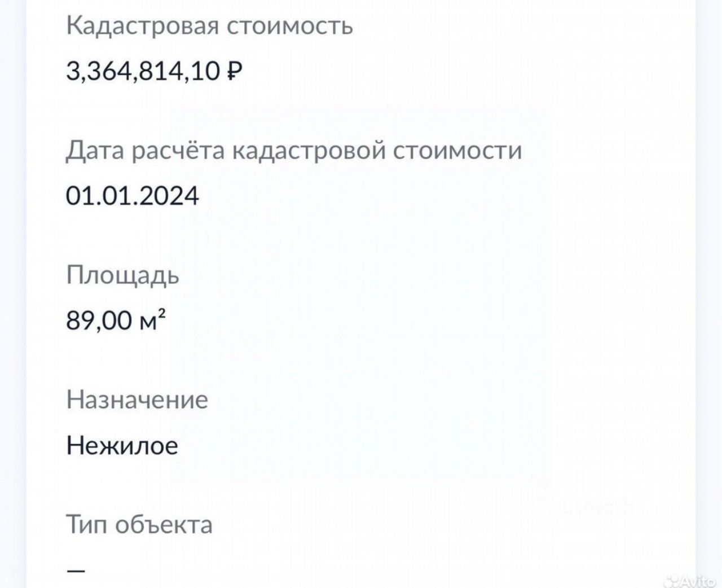Select the Тип объекта label
Image resolution: width=722 pixels, height=588 pixels.
click(139, 524)
